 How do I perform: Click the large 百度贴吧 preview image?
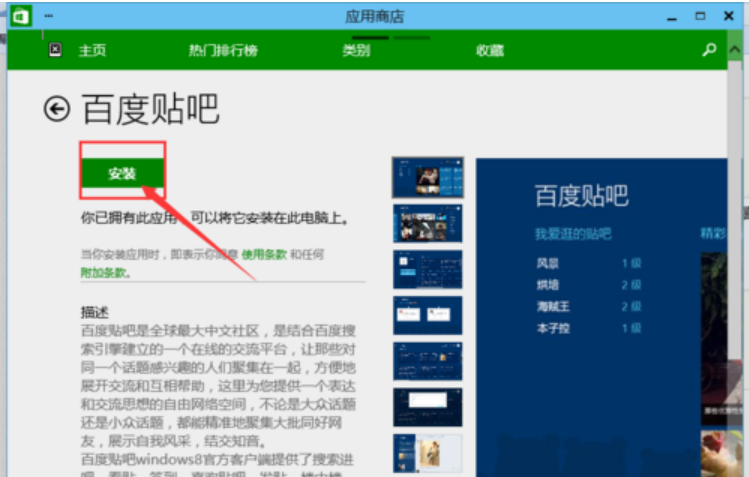point(601,318)
